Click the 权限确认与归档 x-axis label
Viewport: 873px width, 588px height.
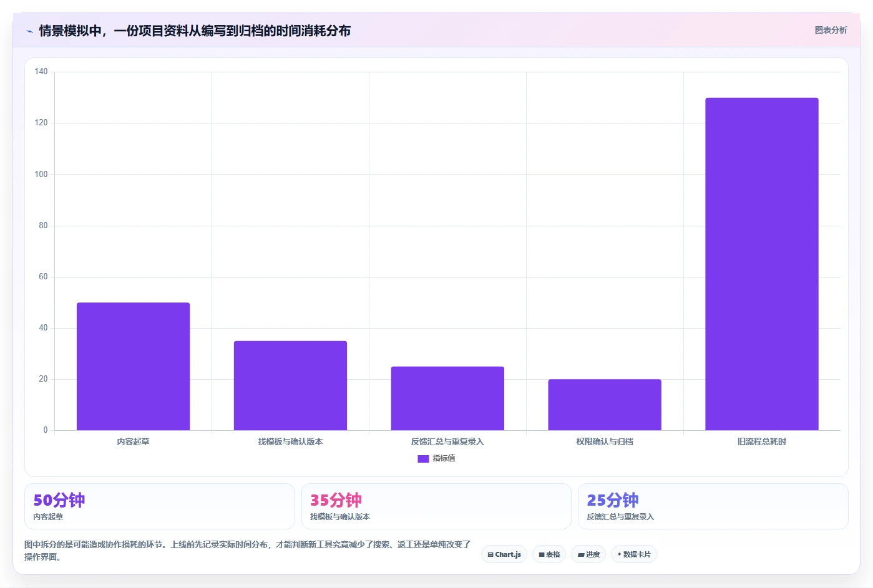pyautogui.click(x=605, y=441)
